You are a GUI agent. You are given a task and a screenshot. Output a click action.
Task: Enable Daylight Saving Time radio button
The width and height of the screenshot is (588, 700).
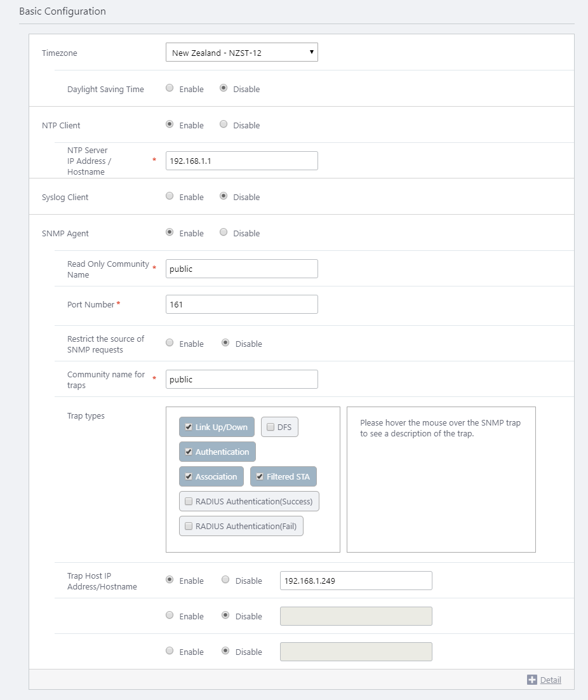click(170, 89)
